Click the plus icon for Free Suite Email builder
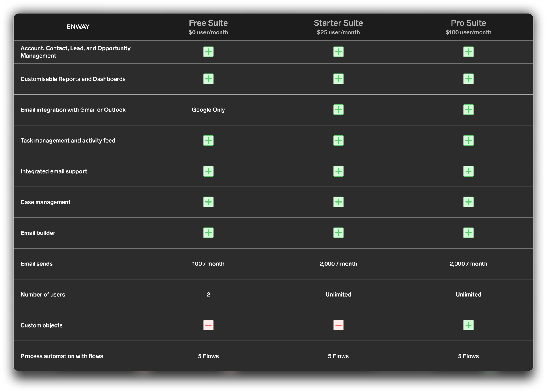 point(208,233)
